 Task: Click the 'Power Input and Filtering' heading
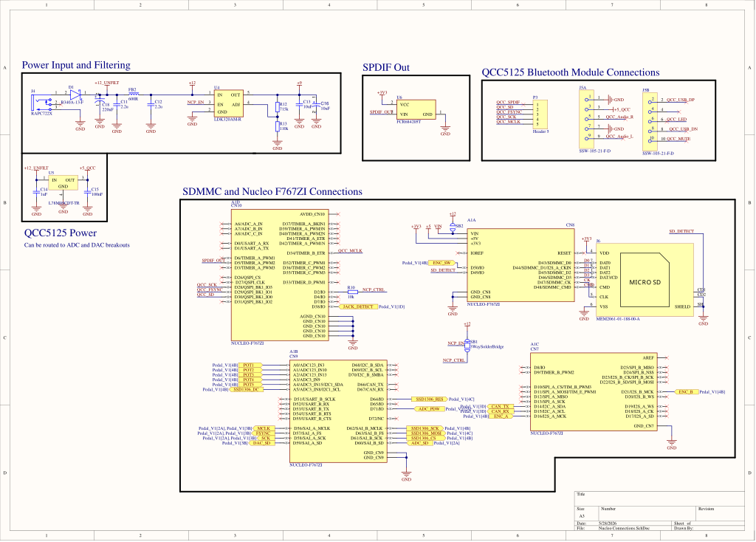pyautogui.click(x=76, y=65)
